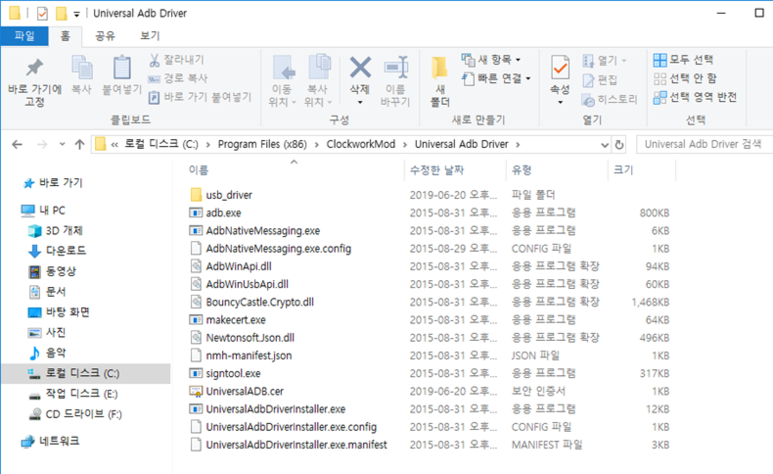Click 히스토리 in the ribbon
Screen dimensions: 773x474
(609, 100)
